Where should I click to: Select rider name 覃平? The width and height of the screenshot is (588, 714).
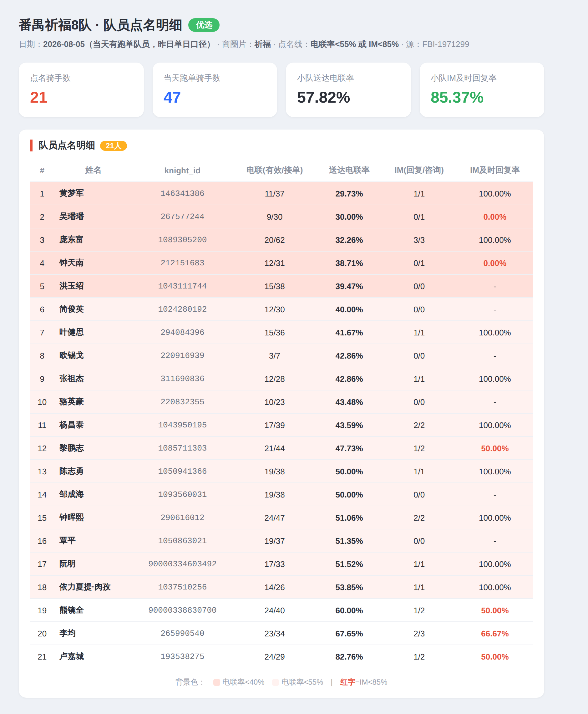tap(68, 540)
